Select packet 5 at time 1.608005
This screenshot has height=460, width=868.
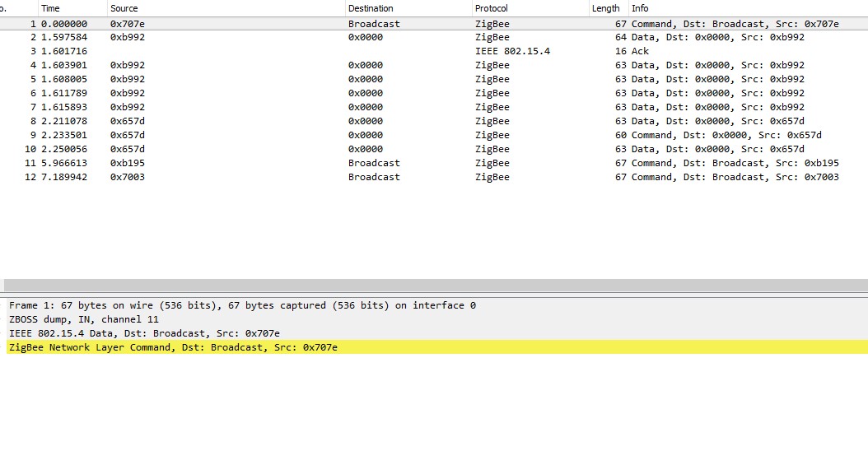click(434, 79)
